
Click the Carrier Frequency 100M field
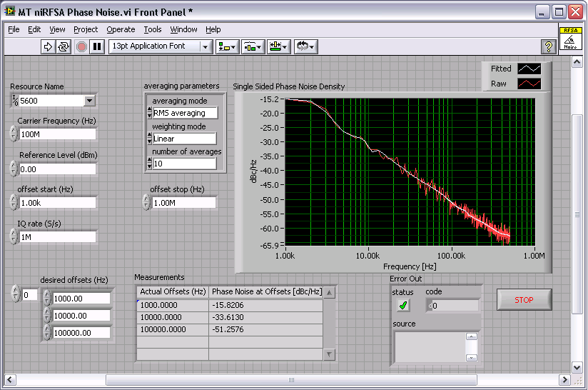[x=58, y=134]
